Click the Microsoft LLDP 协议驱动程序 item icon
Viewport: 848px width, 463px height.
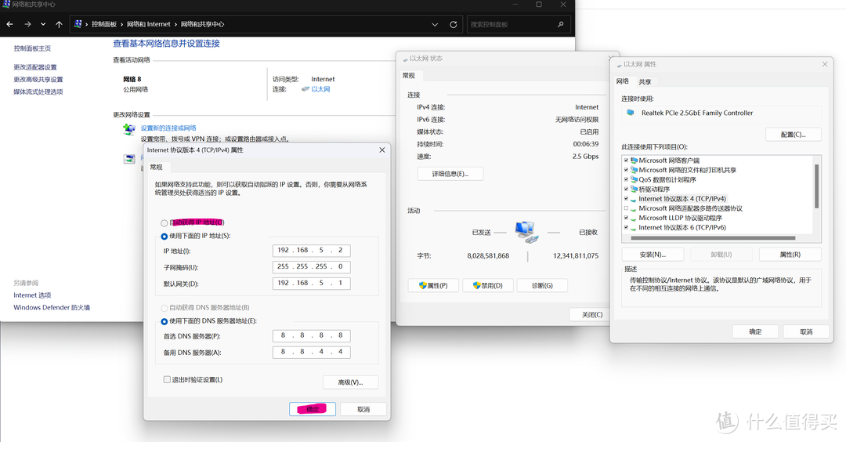coord(634,218)
